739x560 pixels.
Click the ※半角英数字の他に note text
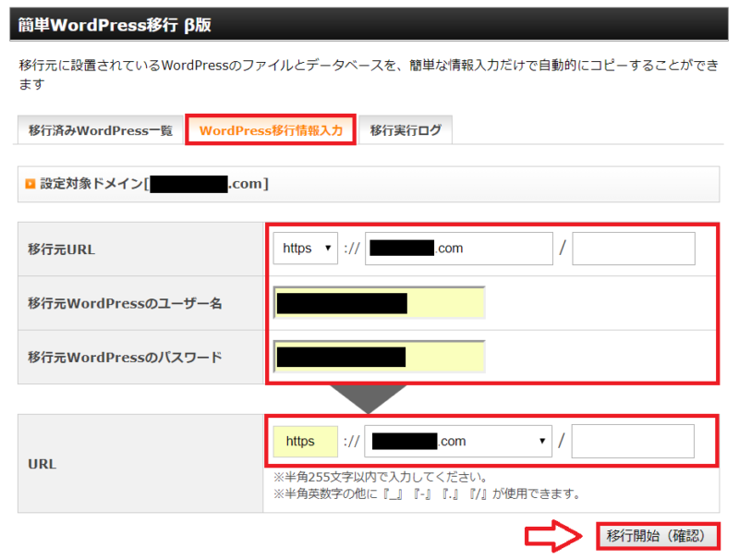427,494
